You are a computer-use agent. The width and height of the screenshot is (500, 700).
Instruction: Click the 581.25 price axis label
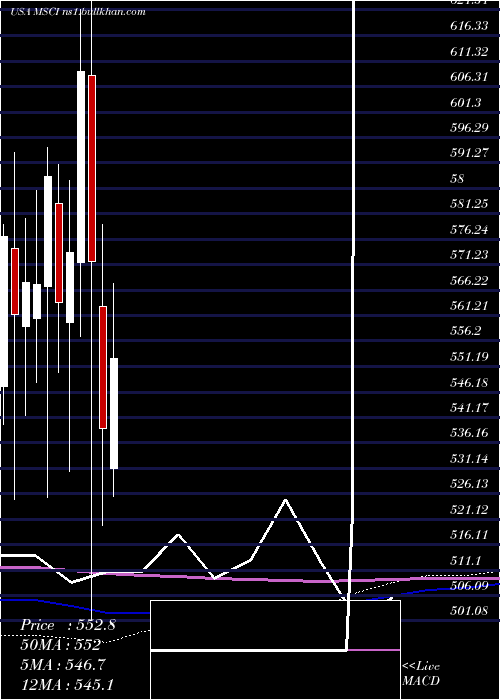coord(469,204)
